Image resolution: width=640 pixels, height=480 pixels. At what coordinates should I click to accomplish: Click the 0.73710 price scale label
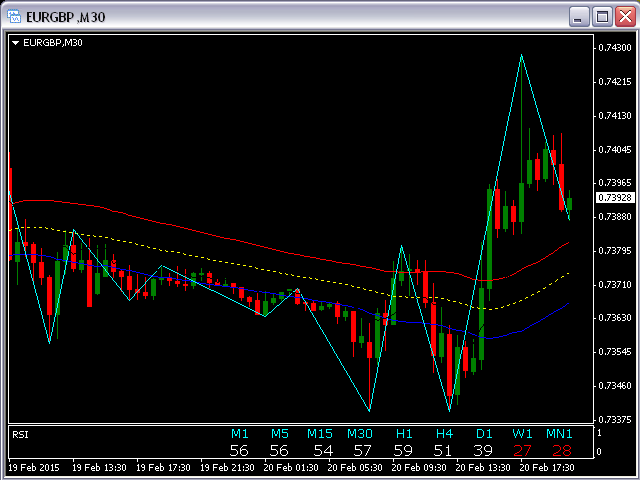click(615, 284)
